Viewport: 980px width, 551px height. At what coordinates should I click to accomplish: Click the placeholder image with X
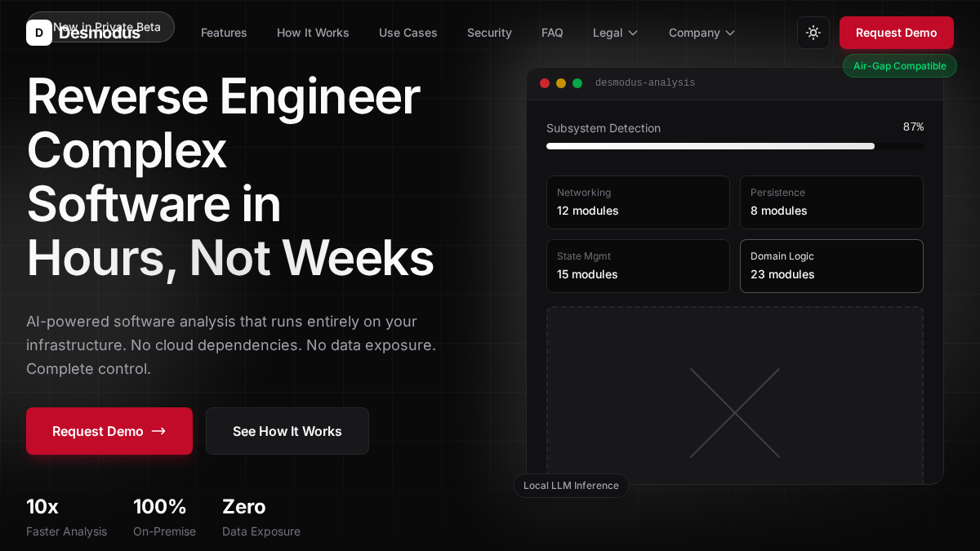click(735, 396)
